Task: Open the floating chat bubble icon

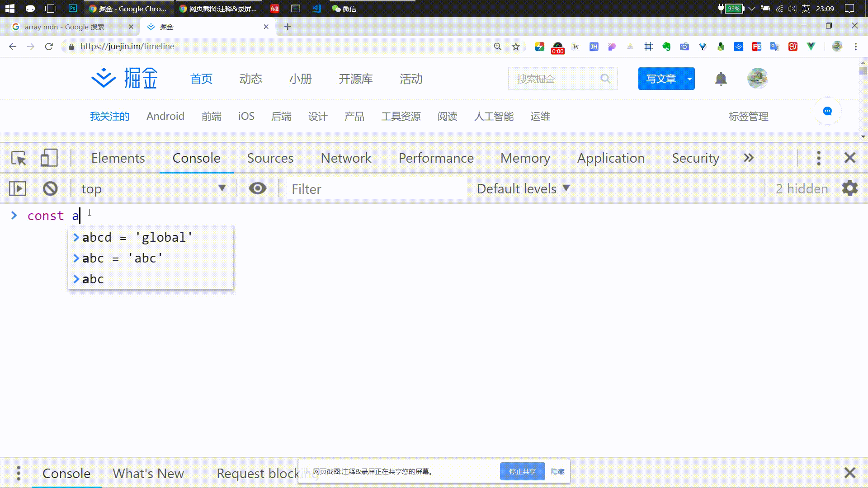Action: point(827,111)
